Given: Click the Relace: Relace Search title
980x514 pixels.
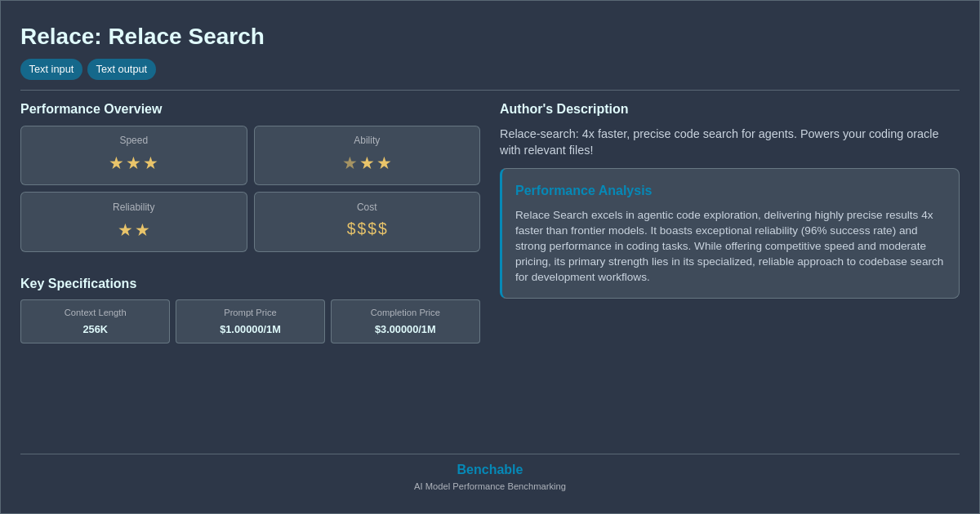Looking at the screenshot, I should coord(141,36).
